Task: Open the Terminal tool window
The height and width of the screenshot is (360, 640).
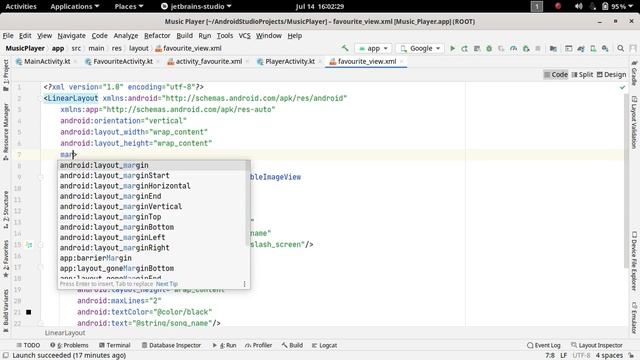Action: [114, 345]
